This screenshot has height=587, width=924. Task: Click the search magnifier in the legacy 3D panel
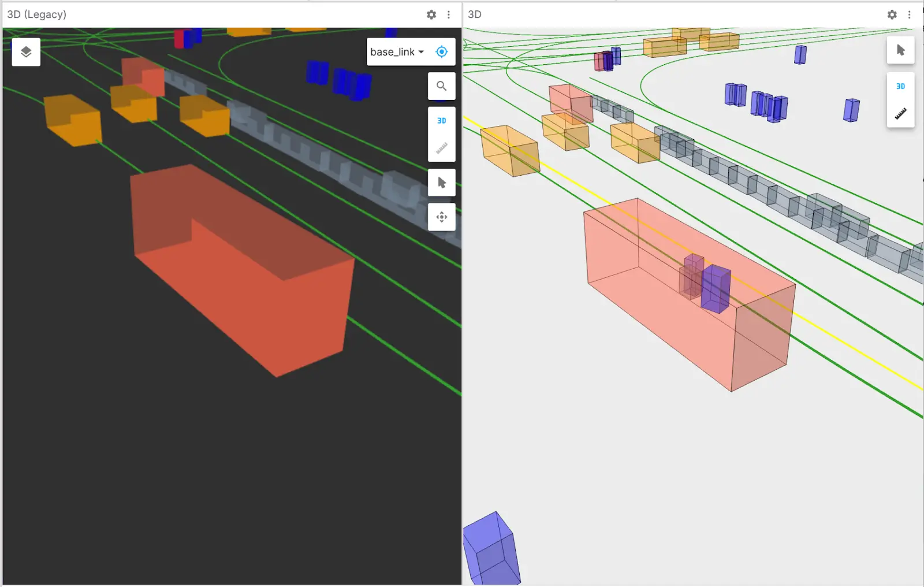441,86
